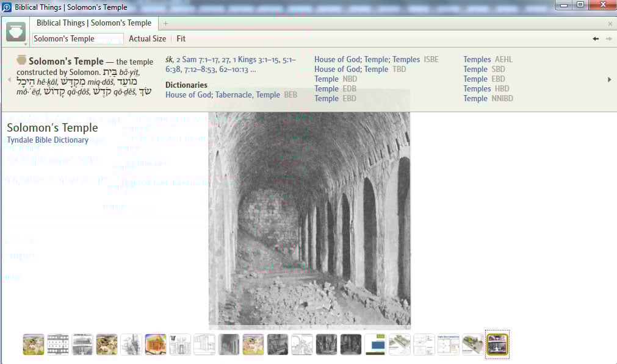Open the Tyndale Bible Dictionary link
Viewport: 617px width, 364px height.
pyautogui.click(x=47, y=140)
